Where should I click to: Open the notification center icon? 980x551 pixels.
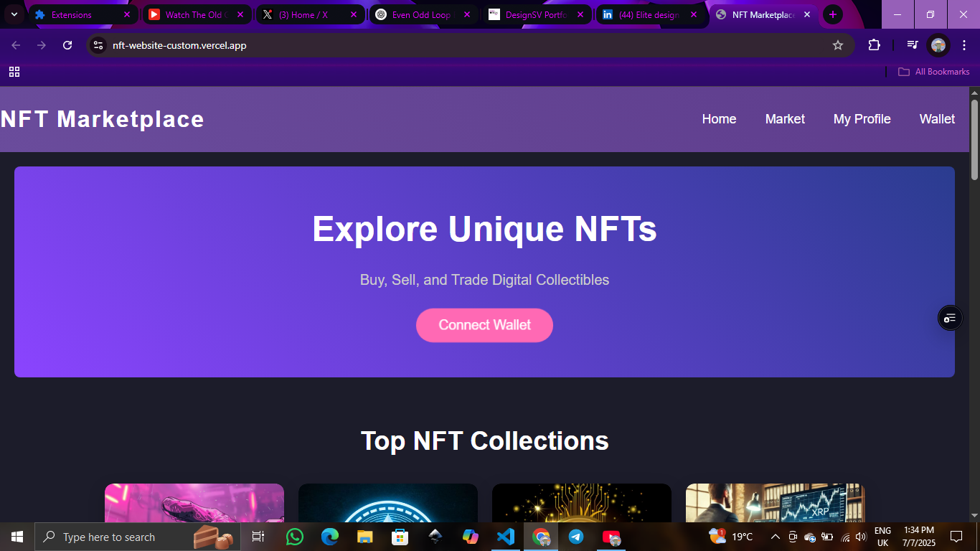click(x=956, y=537)
